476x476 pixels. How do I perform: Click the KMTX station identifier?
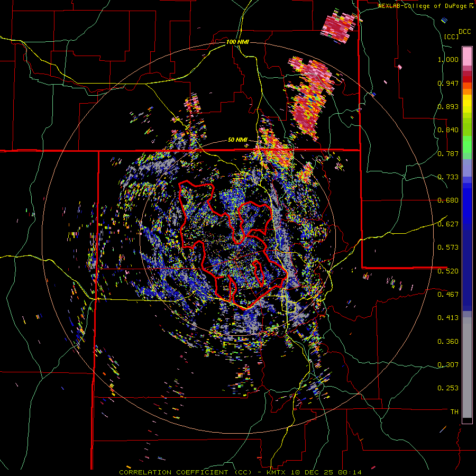[277, 472]
